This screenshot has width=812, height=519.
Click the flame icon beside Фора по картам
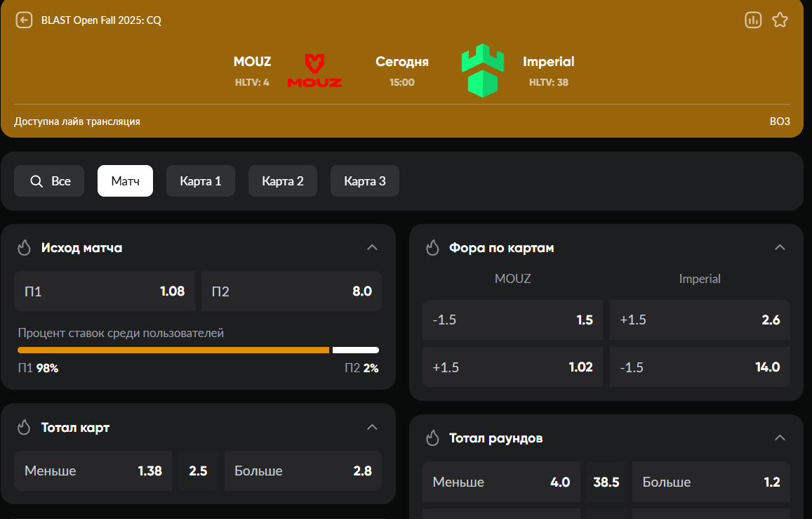(x=432, y=248)
